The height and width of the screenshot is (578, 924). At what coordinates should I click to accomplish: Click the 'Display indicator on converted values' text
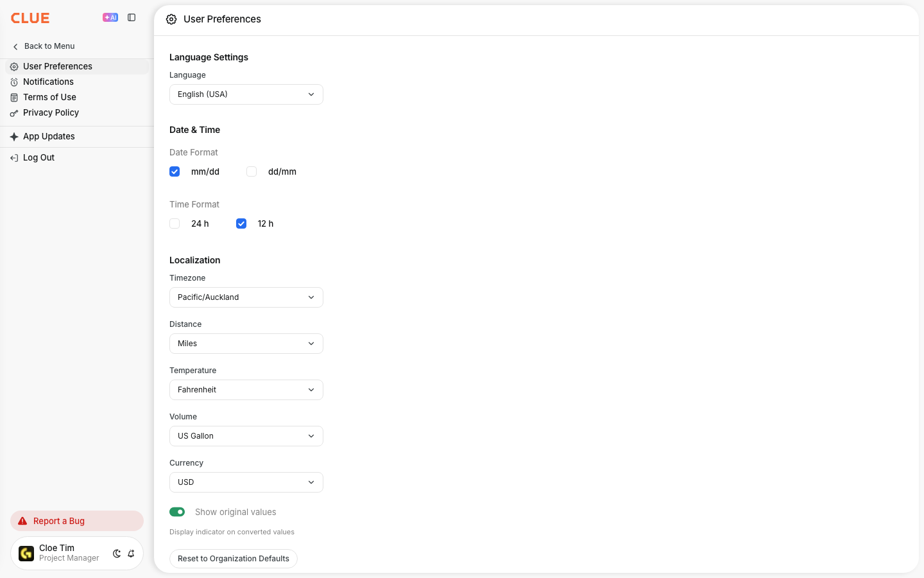coord(232,532)
